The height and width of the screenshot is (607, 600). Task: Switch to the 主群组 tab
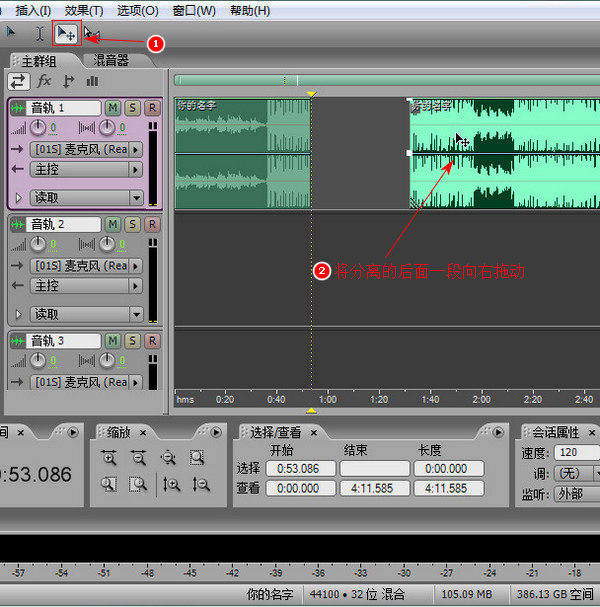point(39,61)
